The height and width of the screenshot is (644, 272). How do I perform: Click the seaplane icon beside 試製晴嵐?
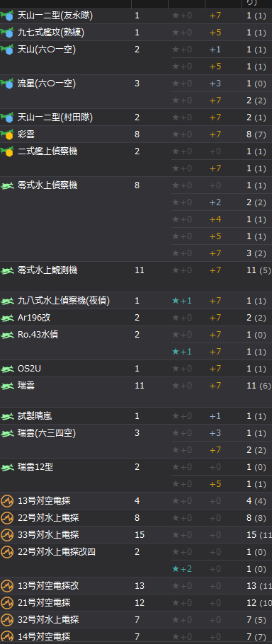(x=7, y=416)
